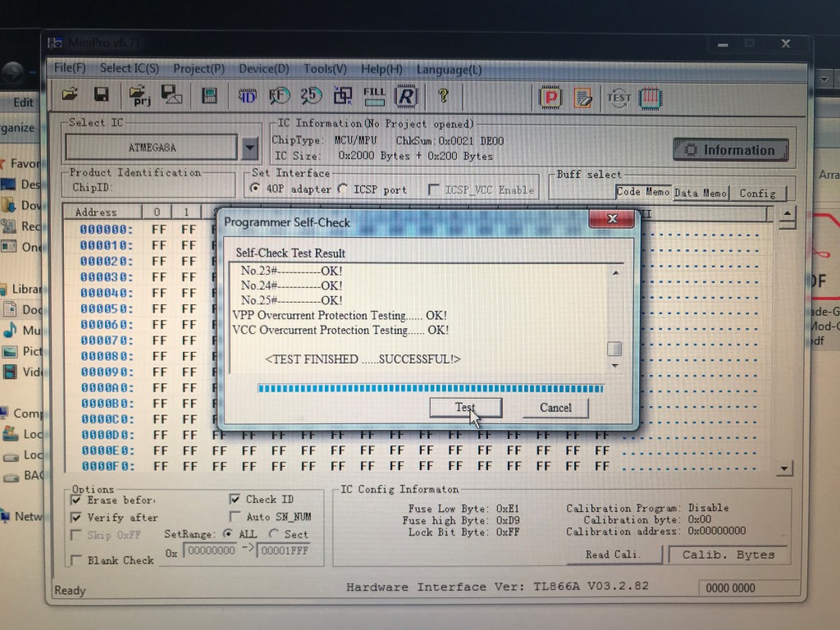Expand the Select IC dropdown arrow
This screenshot has width=840, height=630.
250,148
